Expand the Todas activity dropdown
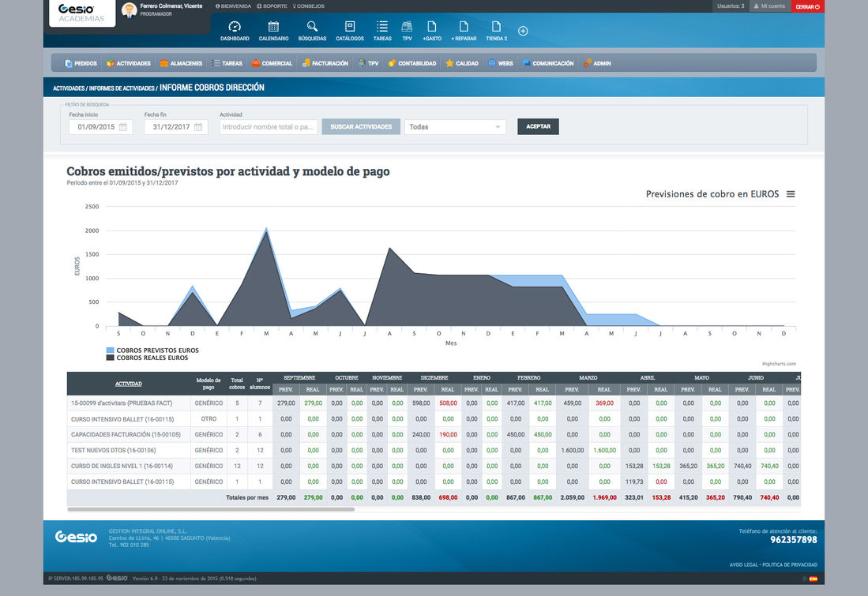The width and height of the screenshot is (868, 596). coord(455,127)
